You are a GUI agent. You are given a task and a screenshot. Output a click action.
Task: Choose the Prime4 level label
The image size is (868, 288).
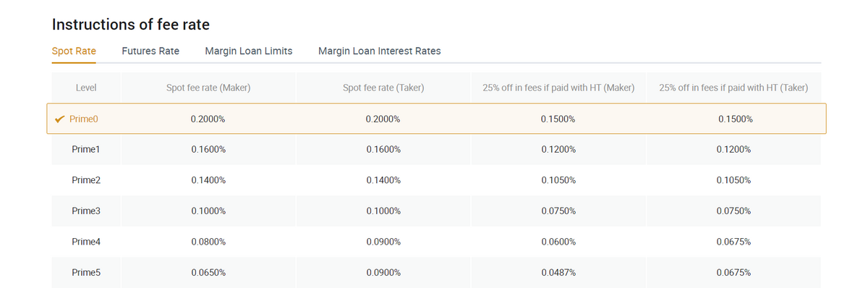[85, 242]
